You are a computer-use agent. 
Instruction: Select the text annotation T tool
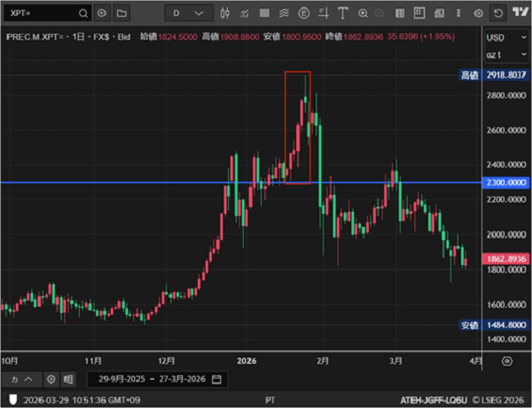click(344, 13)
